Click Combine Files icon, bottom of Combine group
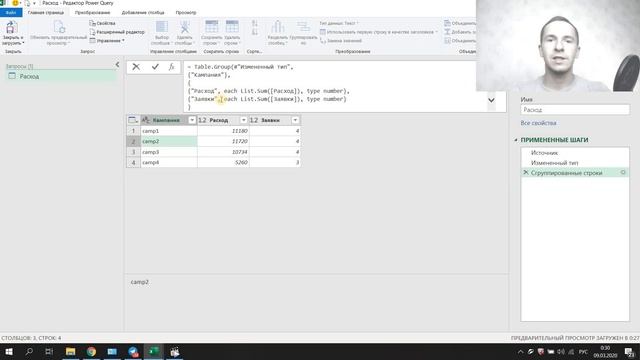The width and height of the screenshot is (640, 360). click(x=448, y=40)
